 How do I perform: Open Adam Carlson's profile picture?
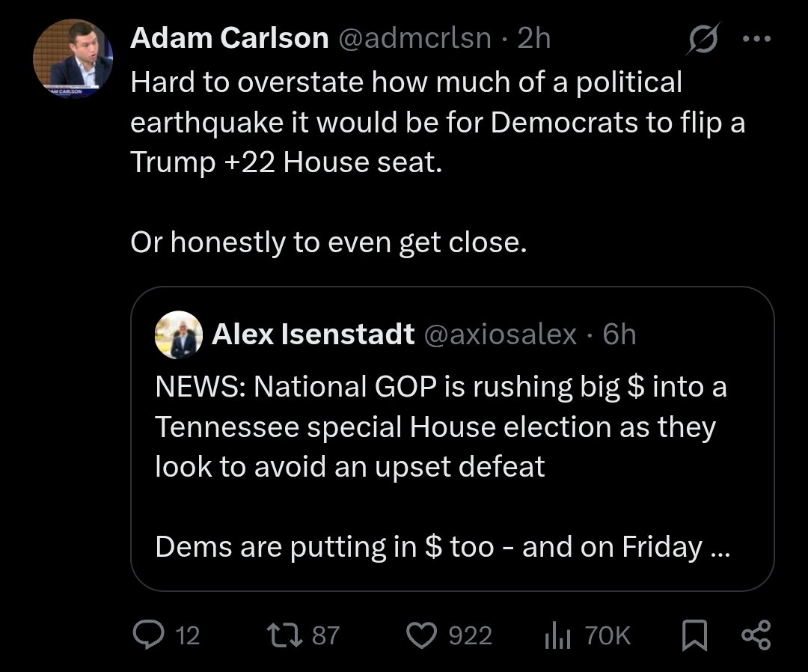coord(73,58)
